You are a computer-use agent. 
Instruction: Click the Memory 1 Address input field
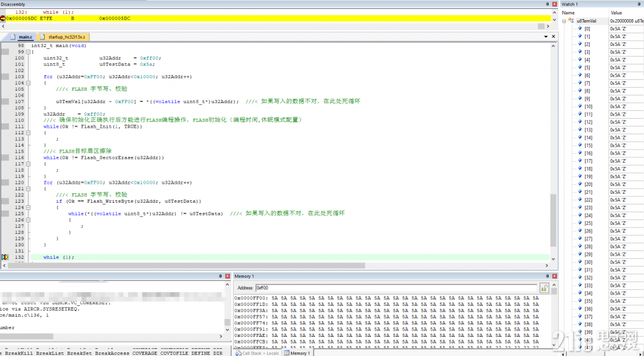coord(397,288)
